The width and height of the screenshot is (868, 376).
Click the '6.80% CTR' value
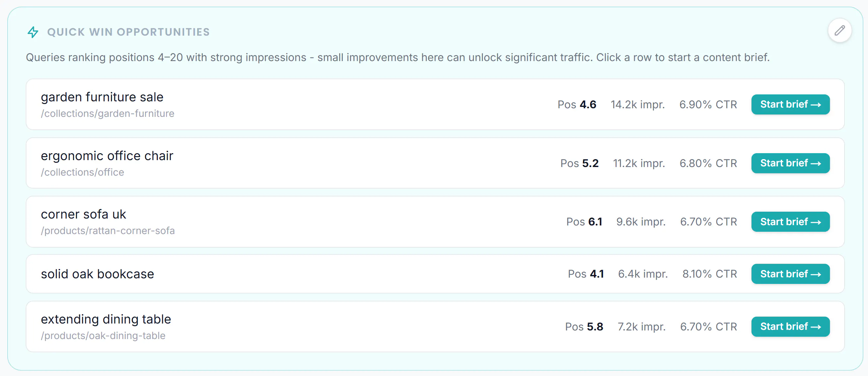coord(708,163)
